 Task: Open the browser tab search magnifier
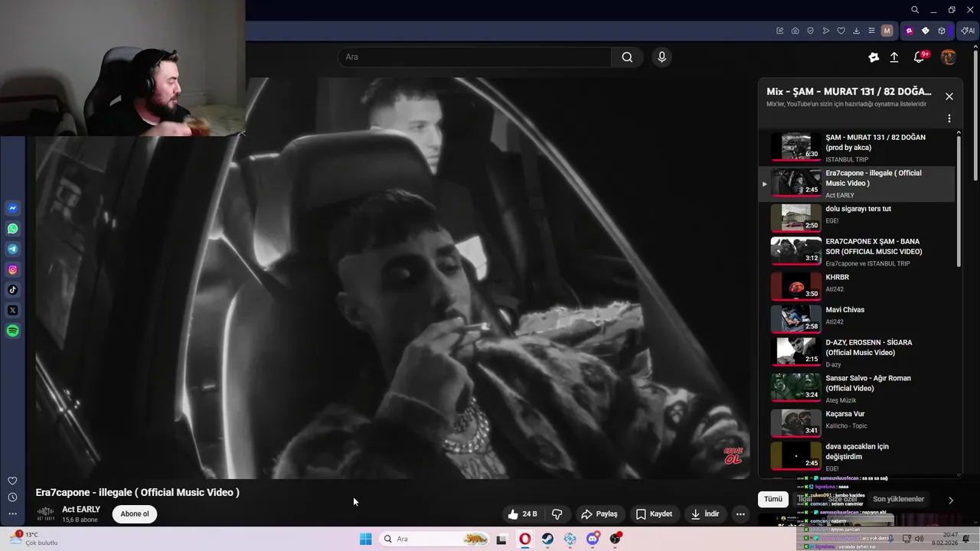point(915,10)
